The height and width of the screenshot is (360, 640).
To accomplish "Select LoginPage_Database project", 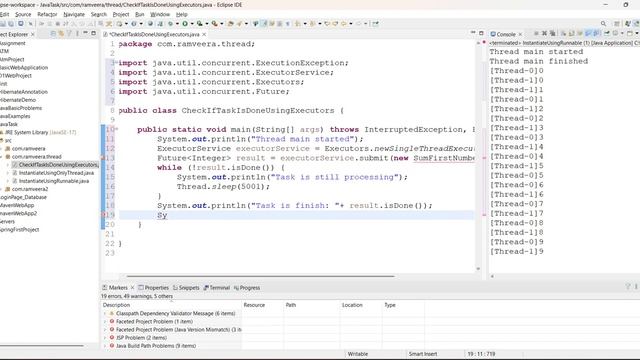I will click(x=23, y=197).
